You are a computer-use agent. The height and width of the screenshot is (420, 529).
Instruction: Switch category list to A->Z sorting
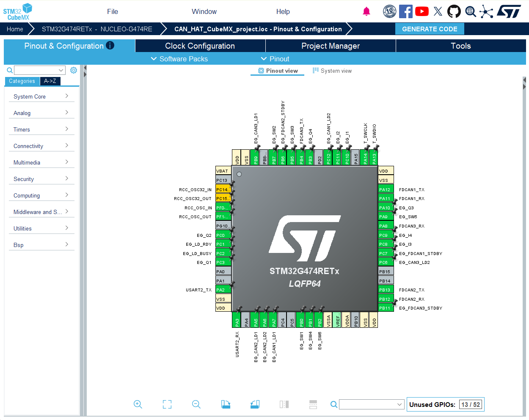pos(50,81)
